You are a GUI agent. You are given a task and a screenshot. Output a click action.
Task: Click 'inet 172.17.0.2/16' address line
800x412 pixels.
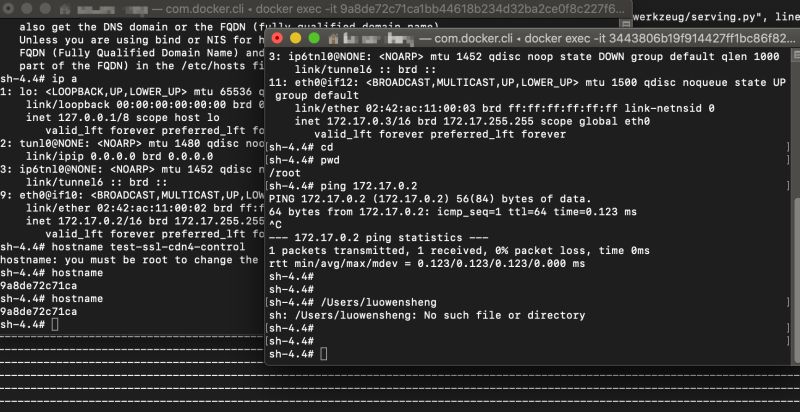[x=146, y=221]
